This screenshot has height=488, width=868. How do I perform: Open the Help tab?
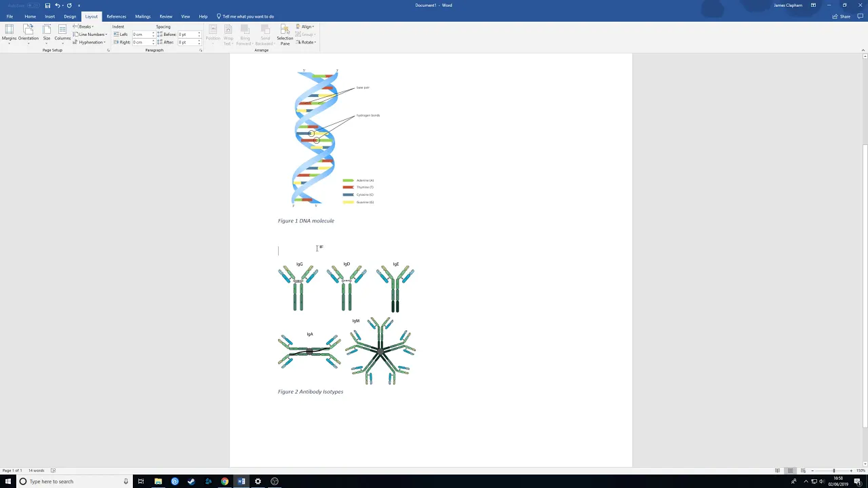[203, 16]
